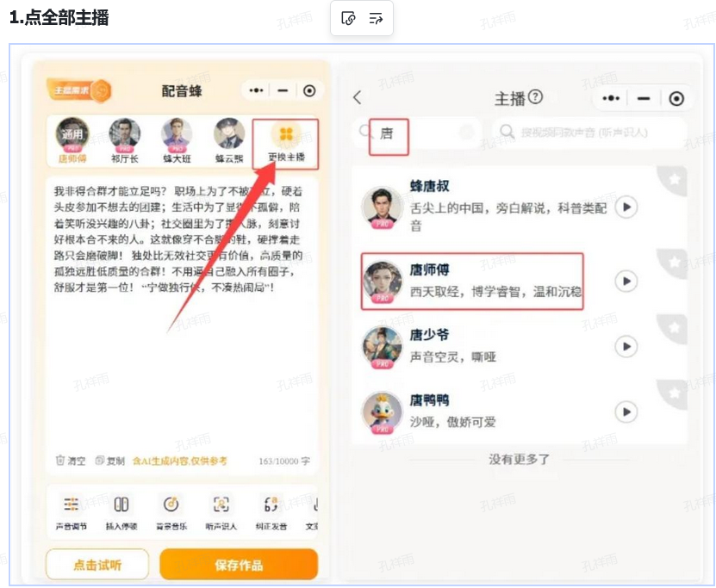716x588 pixels.
Task: Toggle favorite star on 唐少爷
Action: (676, 325)
